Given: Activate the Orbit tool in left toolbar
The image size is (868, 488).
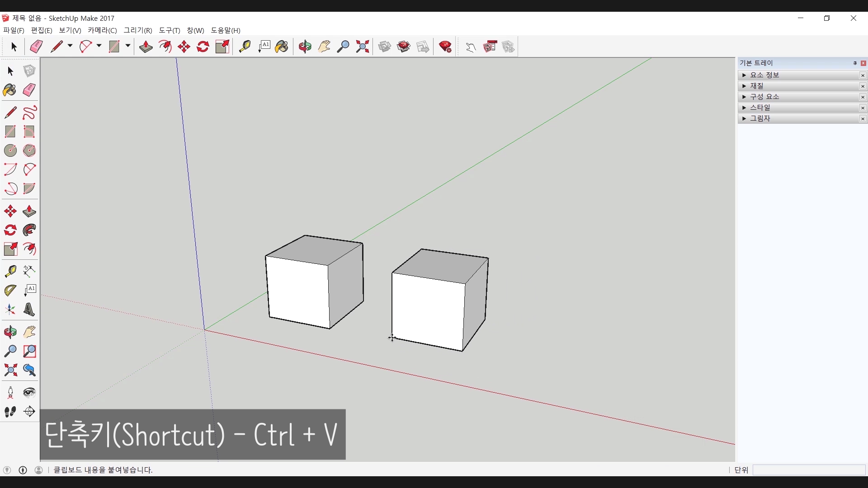Looking at the screenshot, I should click(x=10, y=333).
